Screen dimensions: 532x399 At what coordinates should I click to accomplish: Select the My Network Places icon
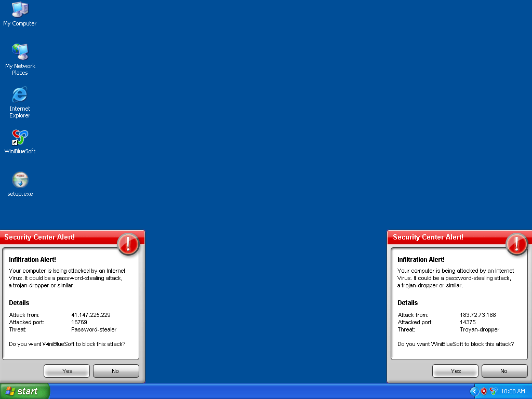click(x=20, y=52)
